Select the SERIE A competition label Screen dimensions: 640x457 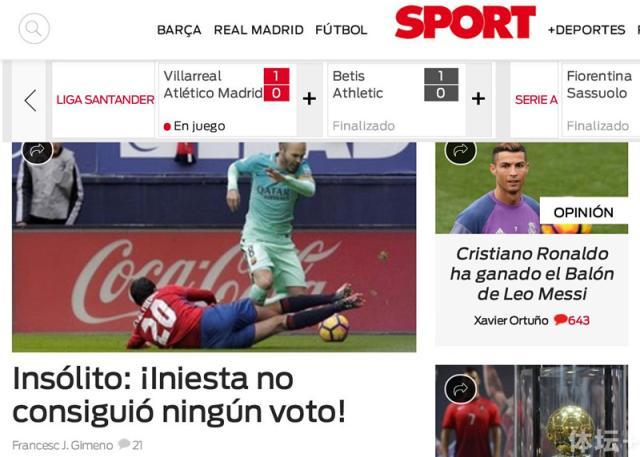point(536,100)
